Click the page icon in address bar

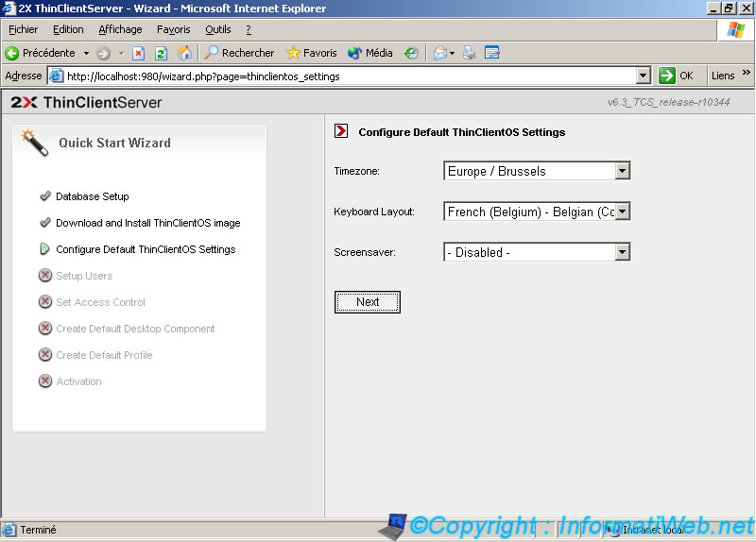(x=57, y=76)
